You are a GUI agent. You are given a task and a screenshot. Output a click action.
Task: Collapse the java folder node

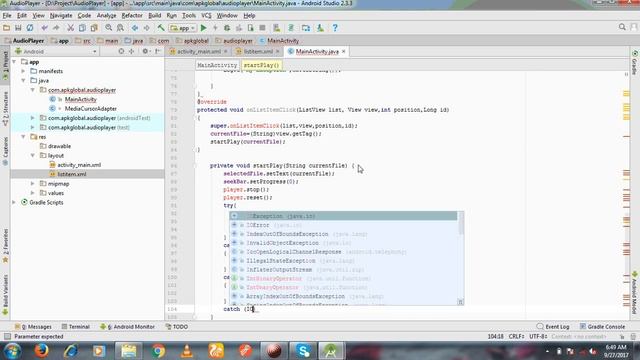point(24,80)
